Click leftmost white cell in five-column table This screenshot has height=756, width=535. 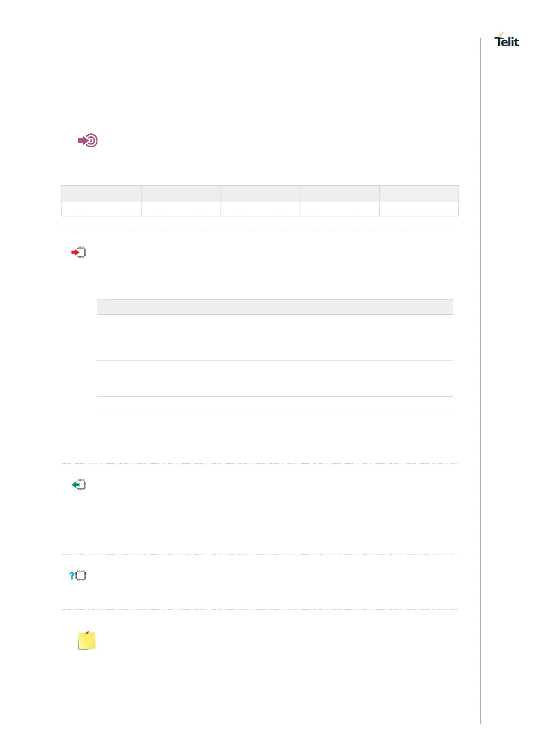coord(102,209)
